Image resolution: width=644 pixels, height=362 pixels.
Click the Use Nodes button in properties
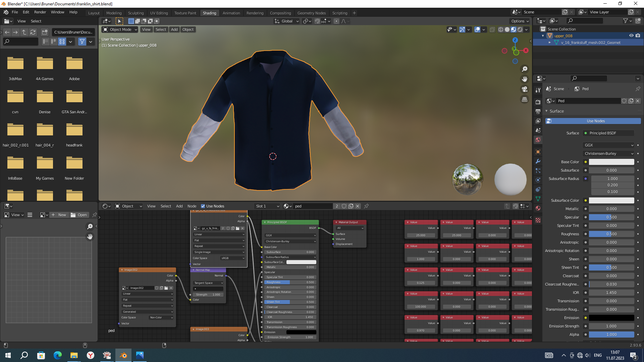[x=593, y=121]
